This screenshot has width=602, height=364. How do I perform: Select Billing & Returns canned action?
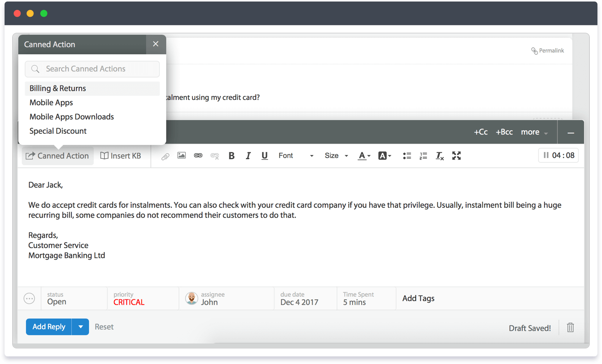click(x=58, y=89)
